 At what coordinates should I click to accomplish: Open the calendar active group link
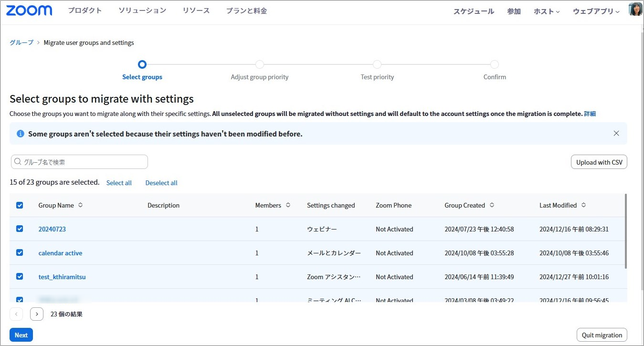pyautogui.click(x=60, y=253)
